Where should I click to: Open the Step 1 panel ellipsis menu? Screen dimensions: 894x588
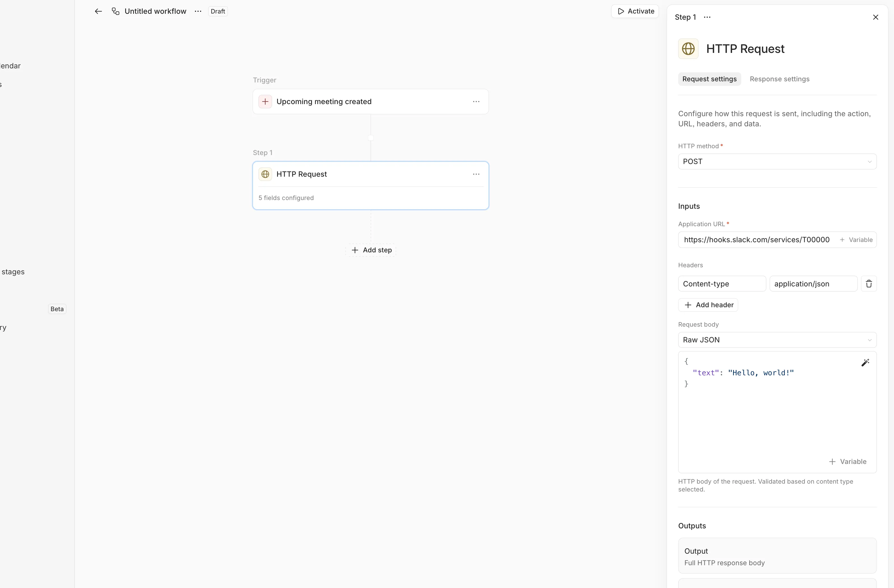tap(707, 17)
